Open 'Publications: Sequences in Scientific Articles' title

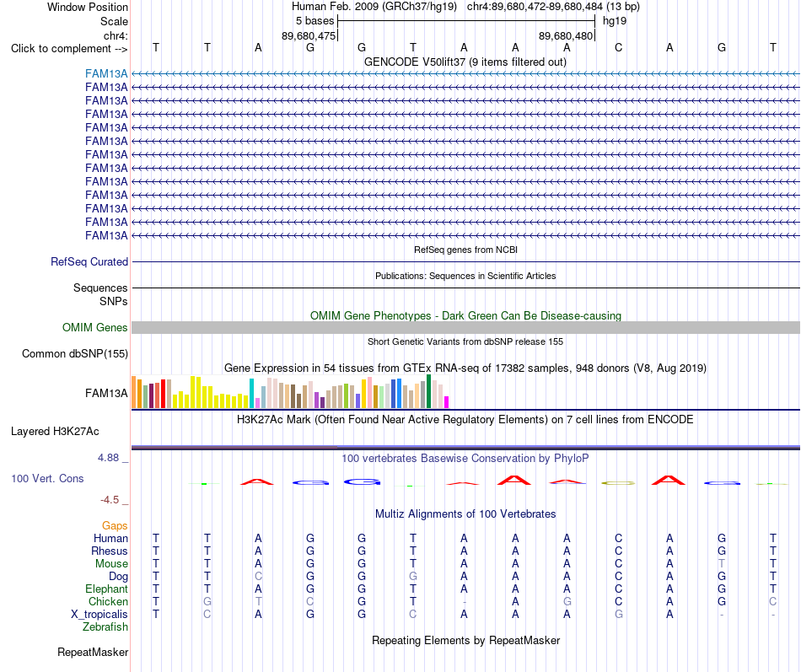465,276
